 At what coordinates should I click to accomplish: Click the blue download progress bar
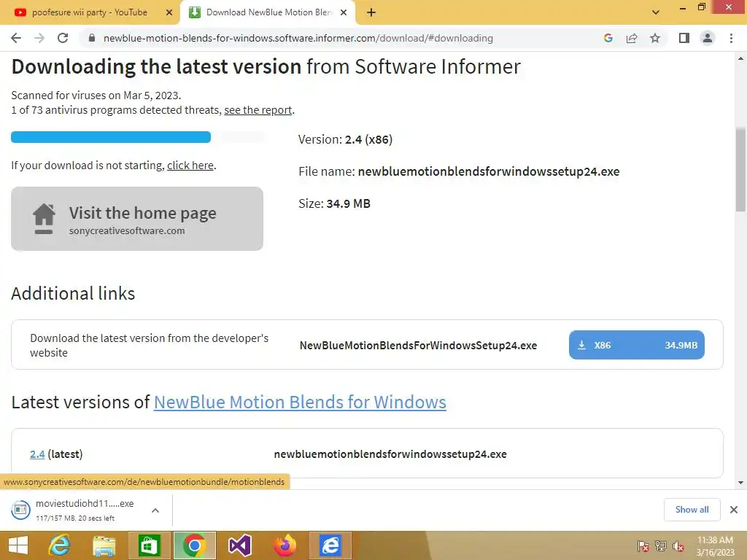(x=111, y=137)
